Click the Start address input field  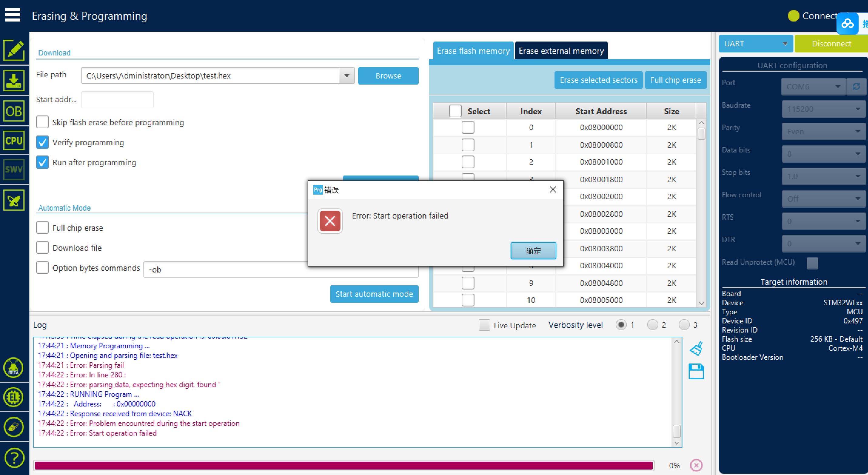coord(117,99)
